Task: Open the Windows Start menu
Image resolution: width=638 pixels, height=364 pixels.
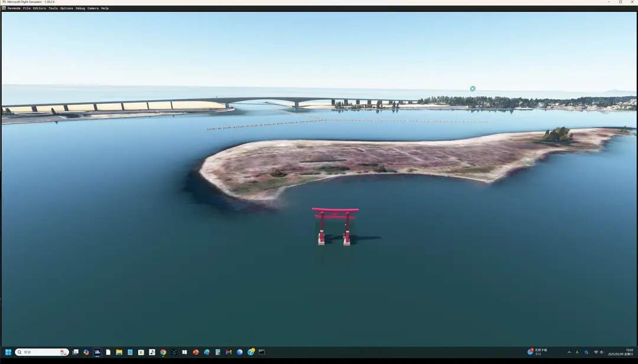Action: pos(8,352)
